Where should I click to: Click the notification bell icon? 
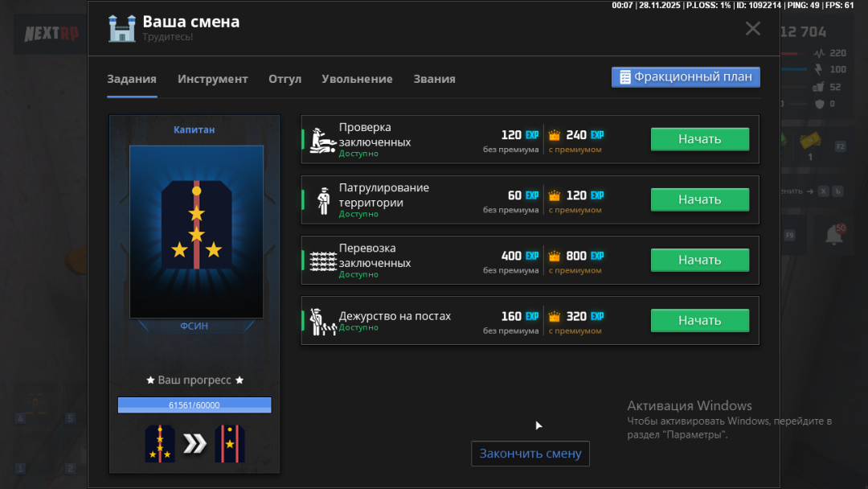tap(835, 235)
